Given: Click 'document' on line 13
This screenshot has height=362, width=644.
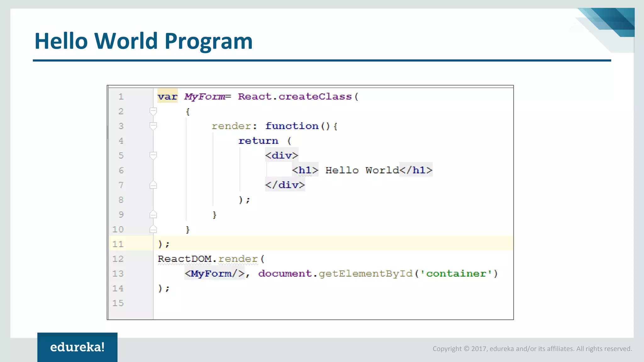Looking at the screenshot, I should 285,273.
